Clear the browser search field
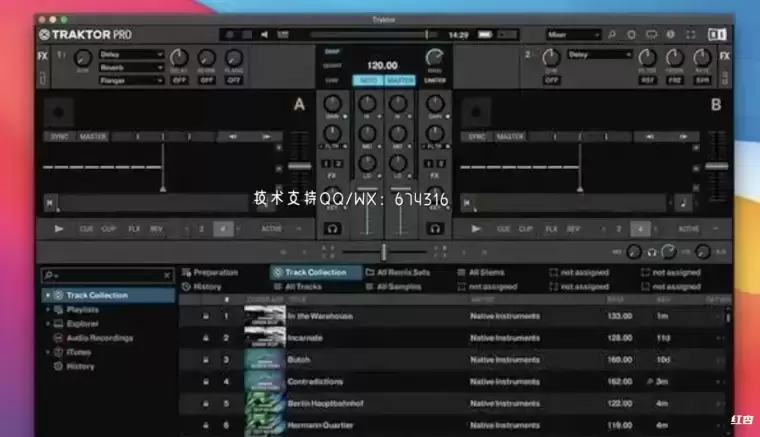This screenshot has width=760, height=437. click(167, 275)
